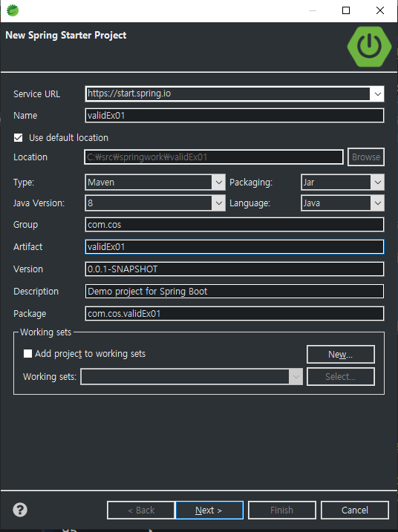Close the New Spring Starter Project dialog
The image size is (398, 532).
tap(380, 10)
